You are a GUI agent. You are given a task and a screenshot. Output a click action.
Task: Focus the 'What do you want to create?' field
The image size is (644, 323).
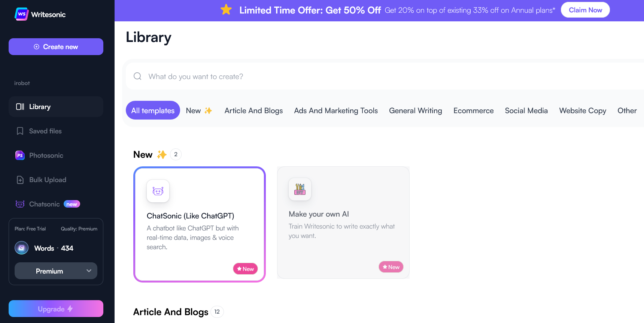point(385,76)
